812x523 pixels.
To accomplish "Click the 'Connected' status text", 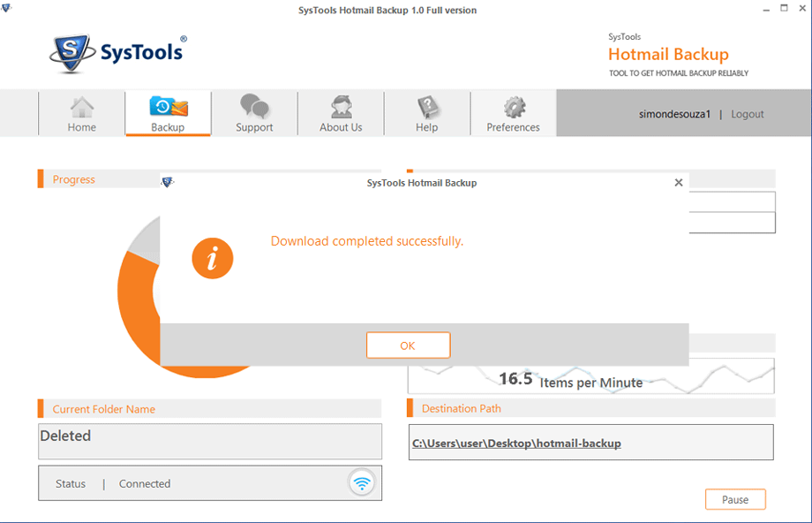I will point(145,483).
